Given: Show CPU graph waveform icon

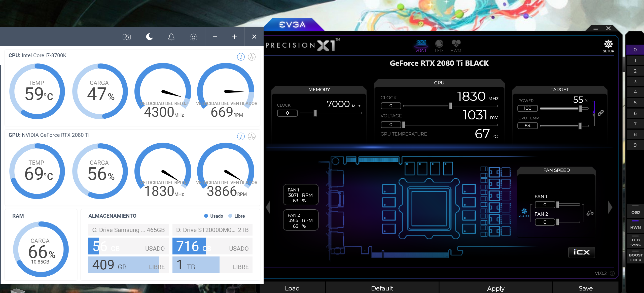Looking at the screenshot, I should pos(252,57).
